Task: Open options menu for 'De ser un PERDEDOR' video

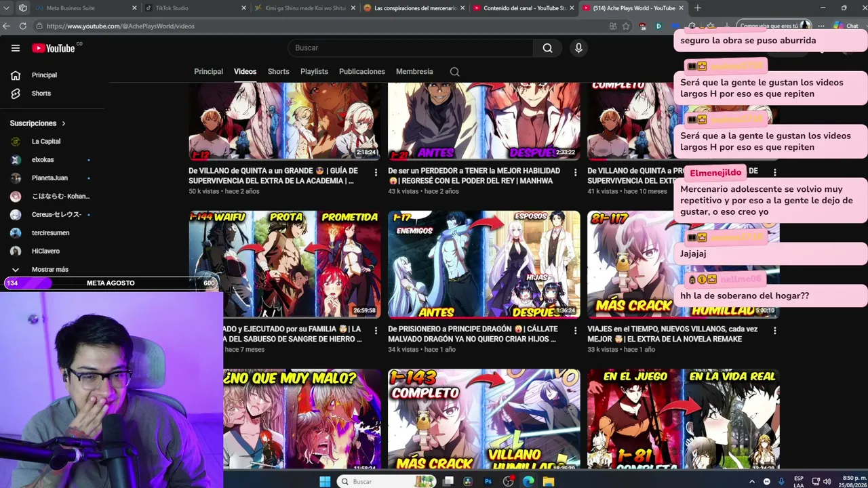Action: [x=575, y=172]
